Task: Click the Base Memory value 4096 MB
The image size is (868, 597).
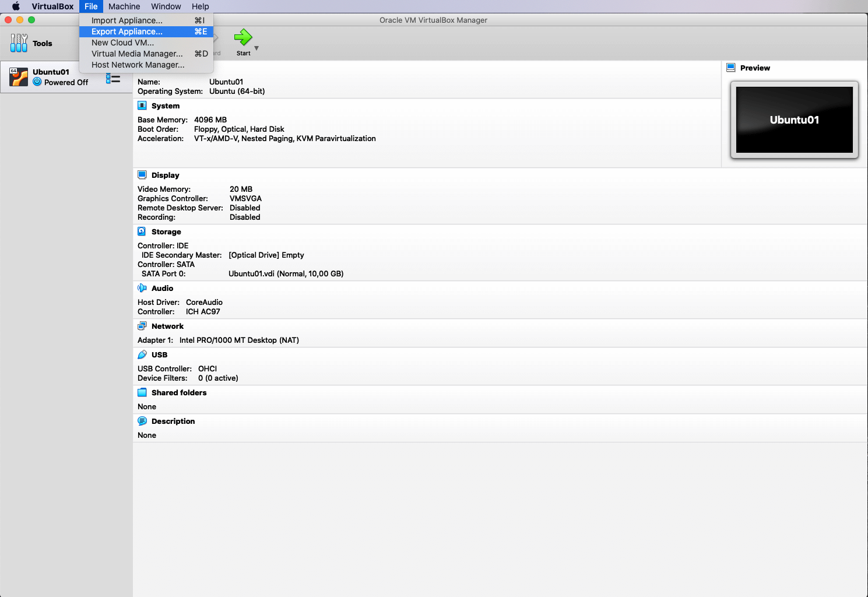Action: (x=210, y=120)
